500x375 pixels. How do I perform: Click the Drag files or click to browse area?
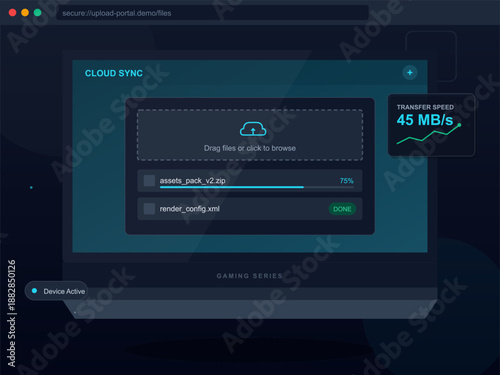pos(250,135)
